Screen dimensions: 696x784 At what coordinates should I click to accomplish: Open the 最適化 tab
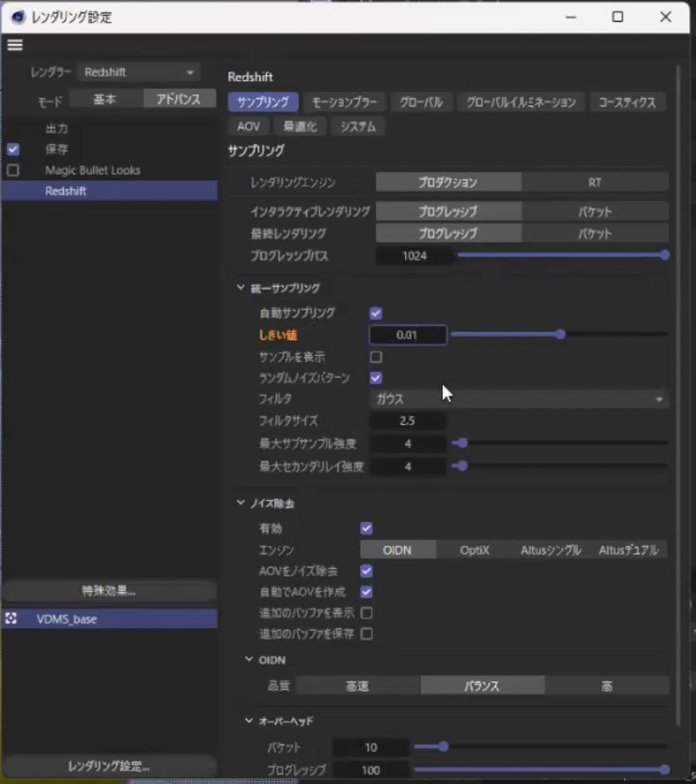[300, 126]
